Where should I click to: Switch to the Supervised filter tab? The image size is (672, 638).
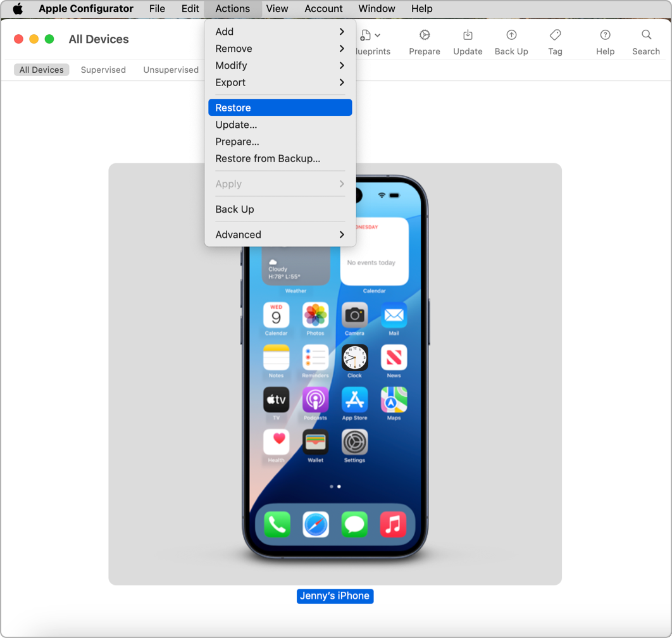[103, 70]
